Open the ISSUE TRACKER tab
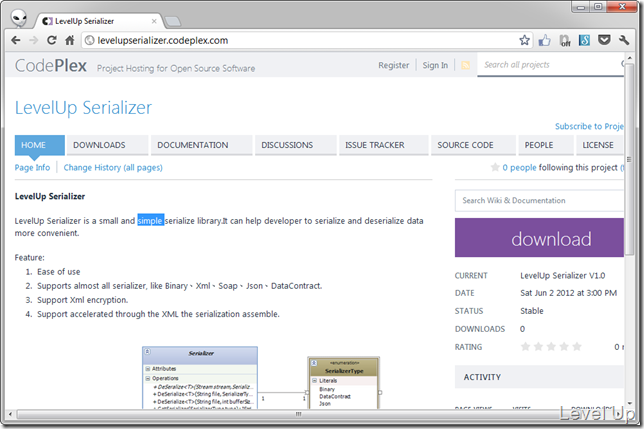Image resolution: width=644 pixels, height=429 pixels. pyautogui.click(x=384, y=145)
